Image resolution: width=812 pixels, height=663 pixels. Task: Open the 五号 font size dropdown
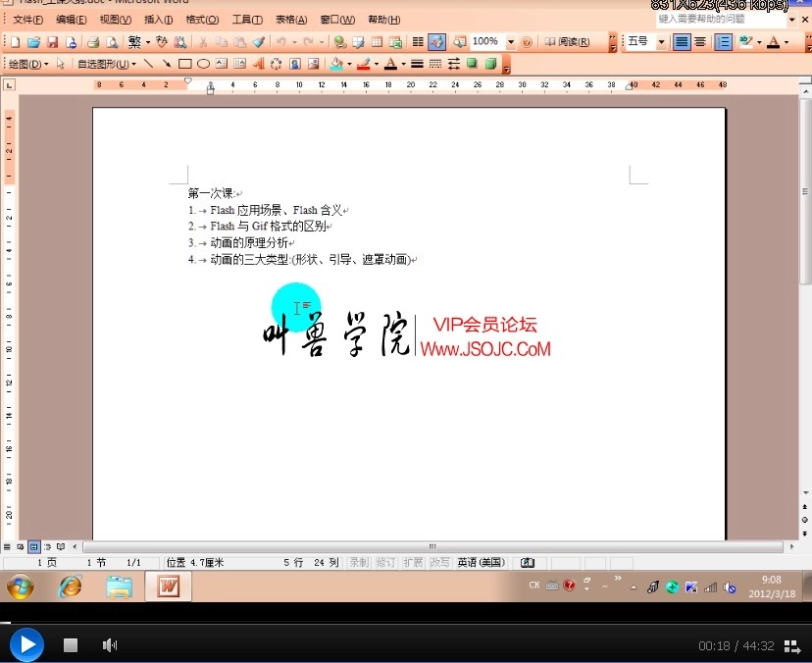(x=661, y=42)
